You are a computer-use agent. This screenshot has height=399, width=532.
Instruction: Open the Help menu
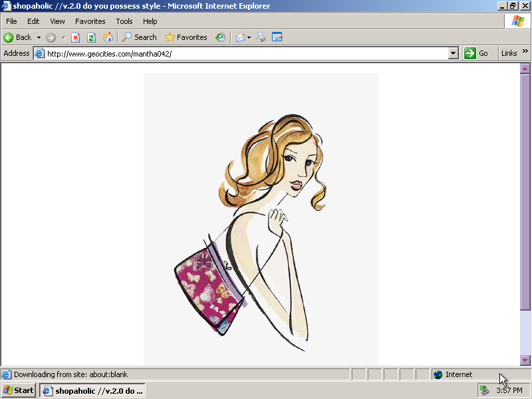pos(150,21)
